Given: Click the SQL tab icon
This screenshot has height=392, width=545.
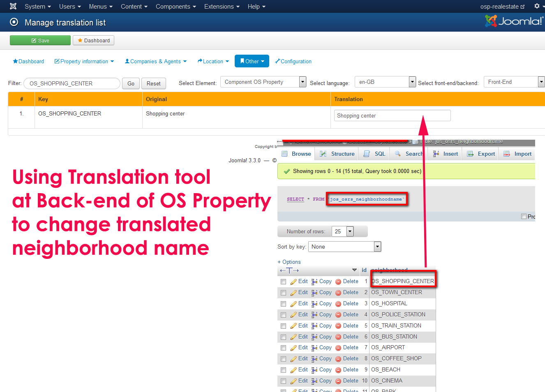Looking at the screenshot, I should click(367, 154).
